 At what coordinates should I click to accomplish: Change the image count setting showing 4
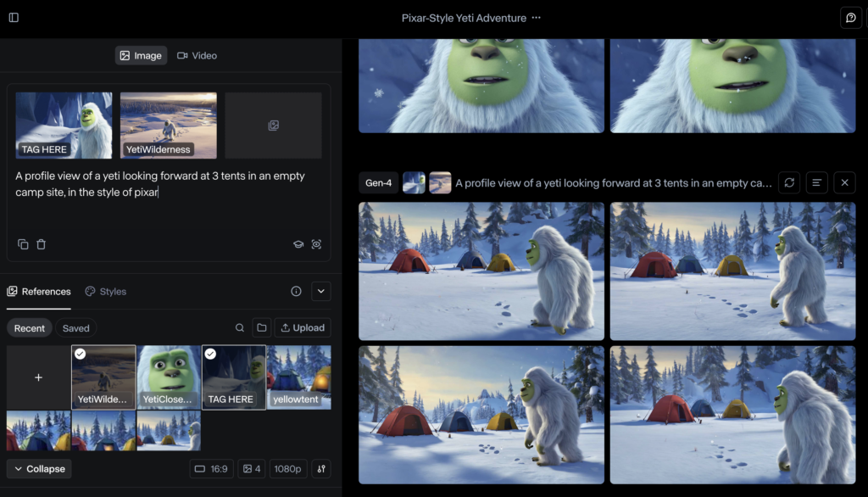pyautogui.click(x=252, y=469)
